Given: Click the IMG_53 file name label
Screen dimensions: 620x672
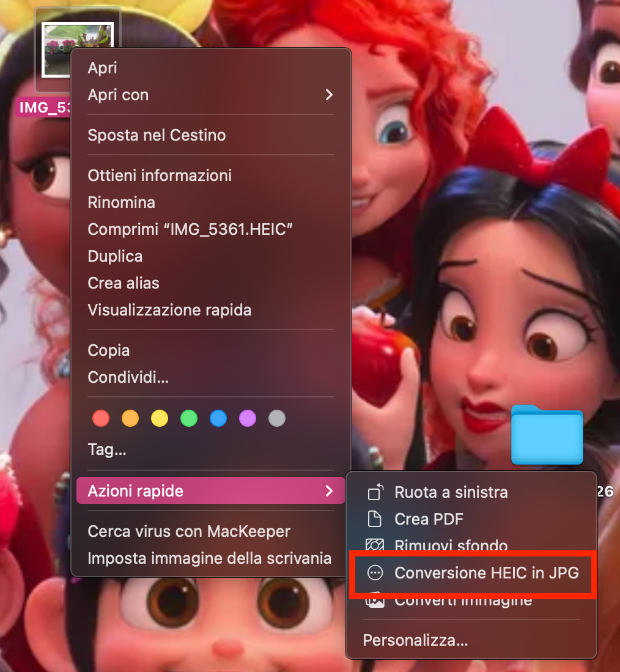Looking at the screenshot, I should pos(43,108).
